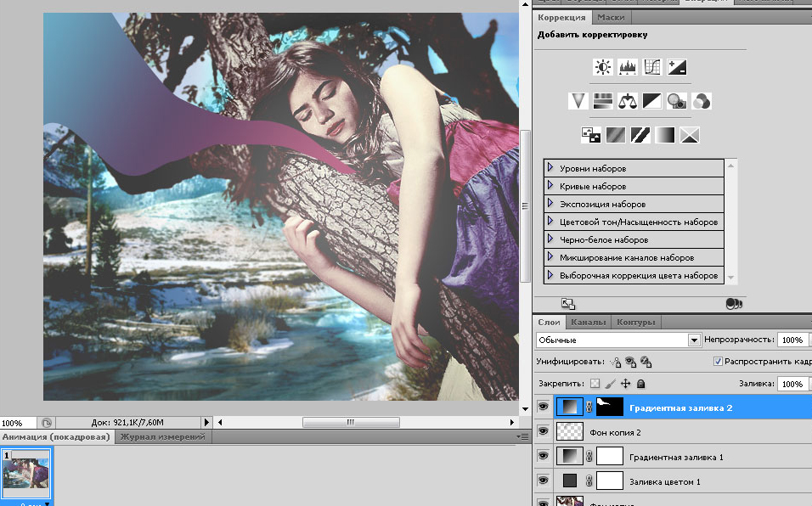Add a Photo Filter adjustment
This screenshot has height=506, width=812.
[677, 101]
